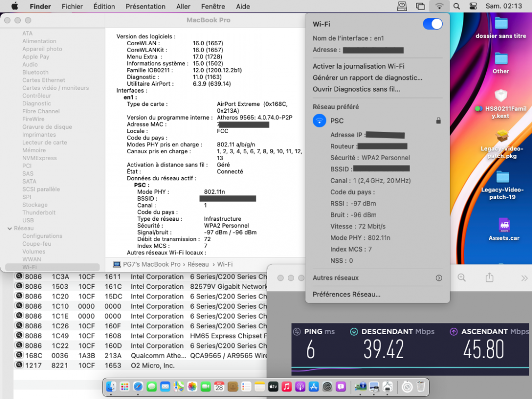The width and height of the screenshot is (532, 399).
Task: Click Réseau in the path bar
Action: (198, 264)
